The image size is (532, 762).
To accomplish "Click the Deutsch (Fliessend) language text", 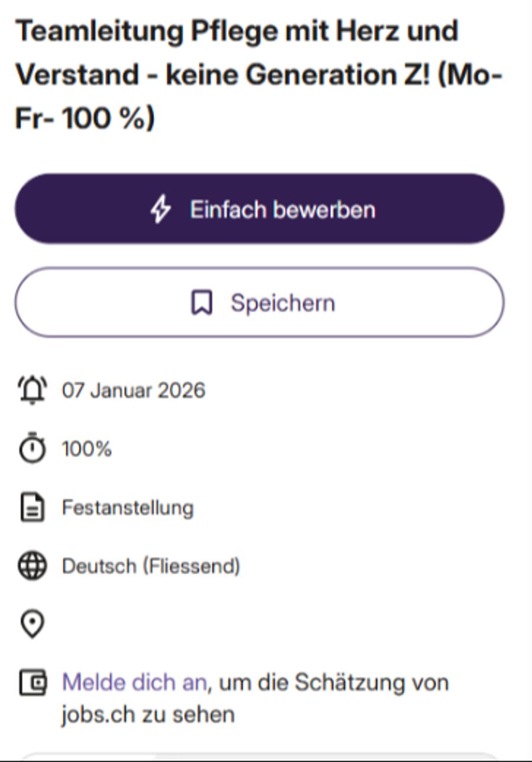I will point(151,566).
